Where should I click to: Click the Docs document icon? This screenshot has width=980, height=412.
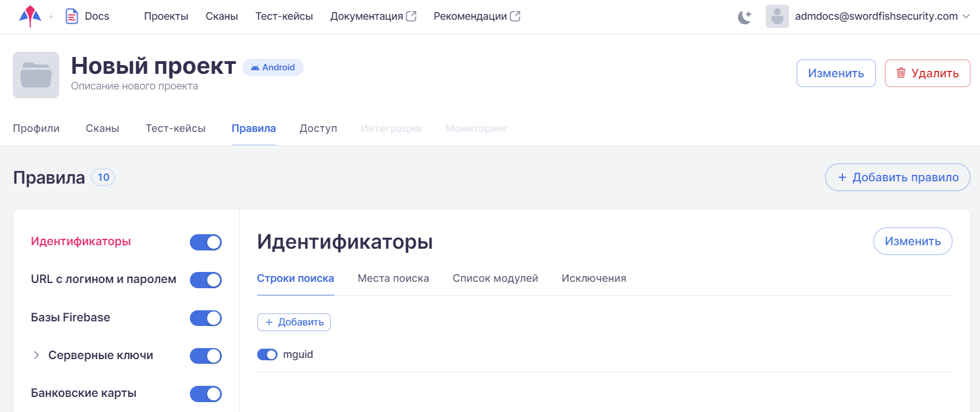(x=71, y=16)
